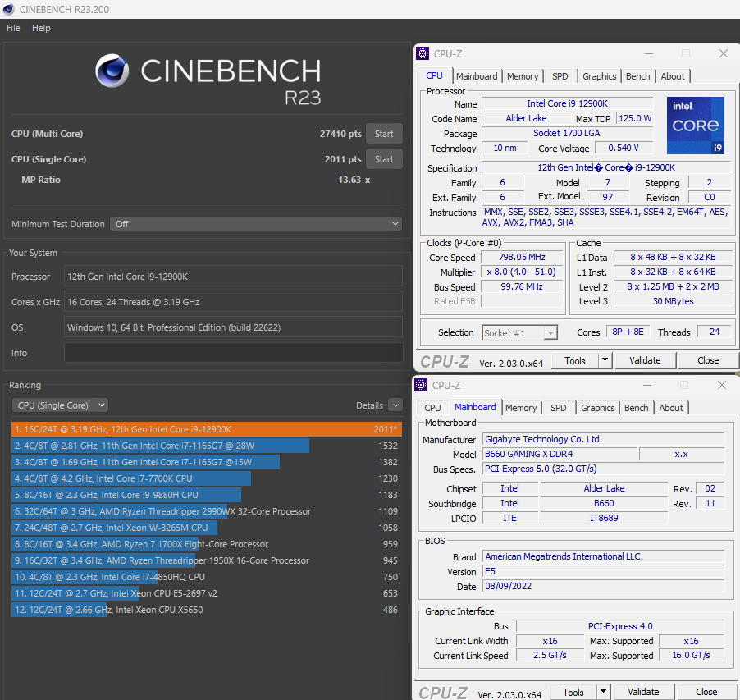Viewport: 740px width, 700px height.
Task: Click the 27410 pts multi core score
Action: (x=340, y=134)
